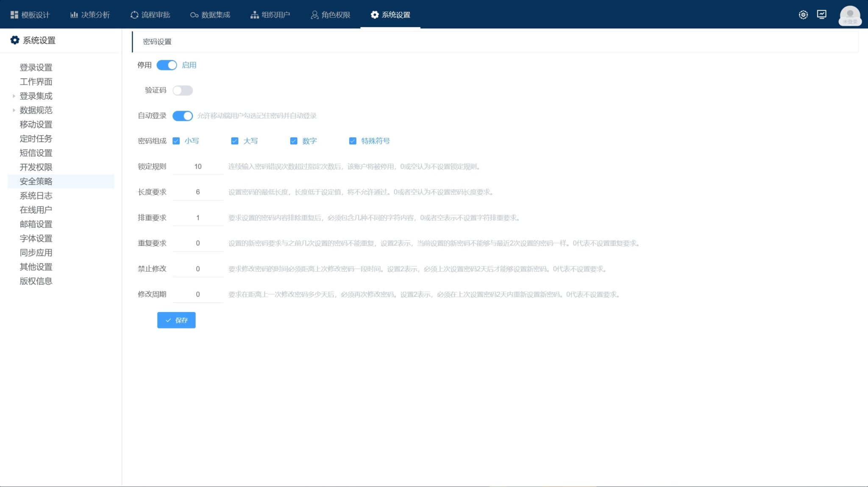Click the gear icon beside sidebar 系统设置 title
Viewport: 868px width, 487px height.
pos(15,40)
